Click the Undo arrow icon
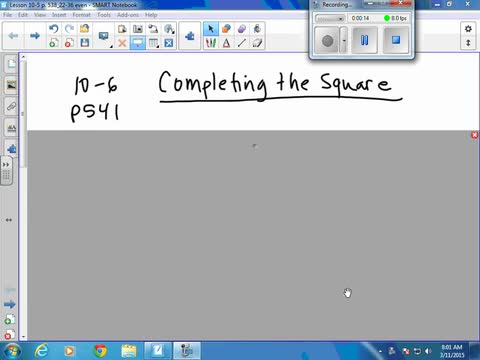 [54, 29]
